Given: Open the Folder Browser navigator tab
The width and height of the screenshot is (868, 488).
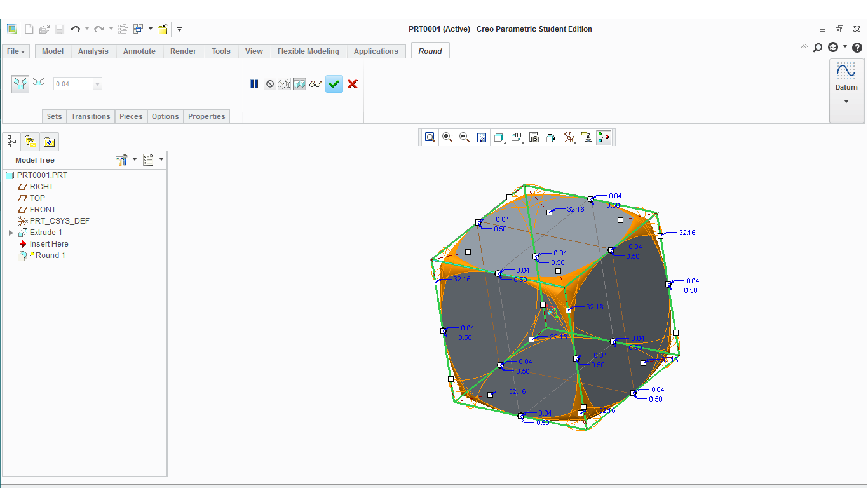Looking at the screenshot, I should (30, 141).
